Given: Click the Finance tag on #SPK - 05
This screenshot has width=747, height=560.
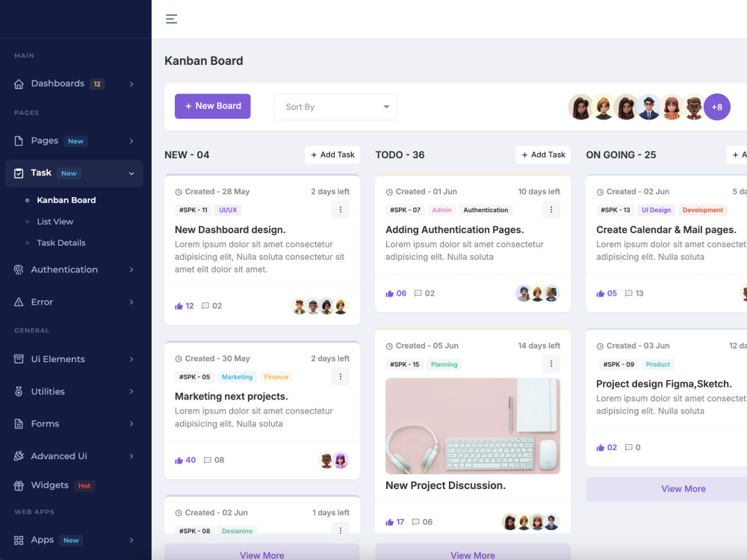Looking at the screenshot, I should (276, 376).
